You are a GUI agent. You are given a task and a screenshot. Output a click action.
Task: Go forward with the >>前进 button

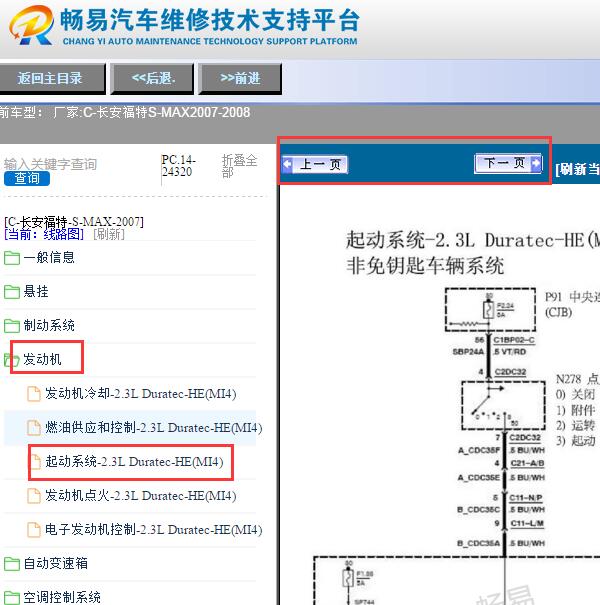point(240,78)
